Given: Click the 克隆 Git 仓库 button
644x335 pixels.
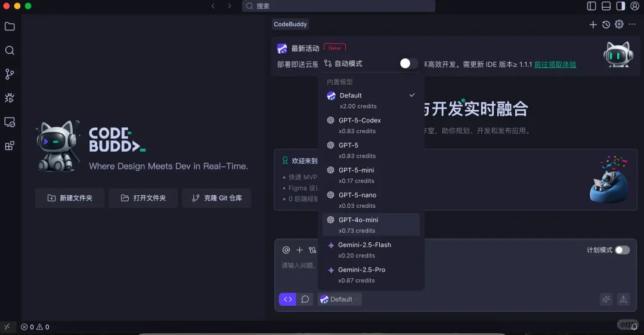Looking at the screenshot, I should (217, 198).
